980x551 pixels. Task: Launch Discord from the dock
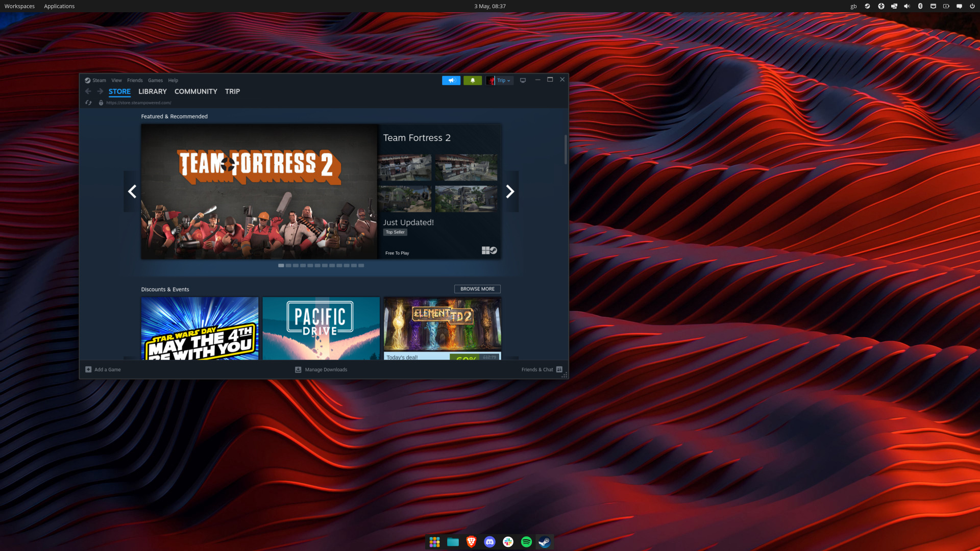point(489,542)
